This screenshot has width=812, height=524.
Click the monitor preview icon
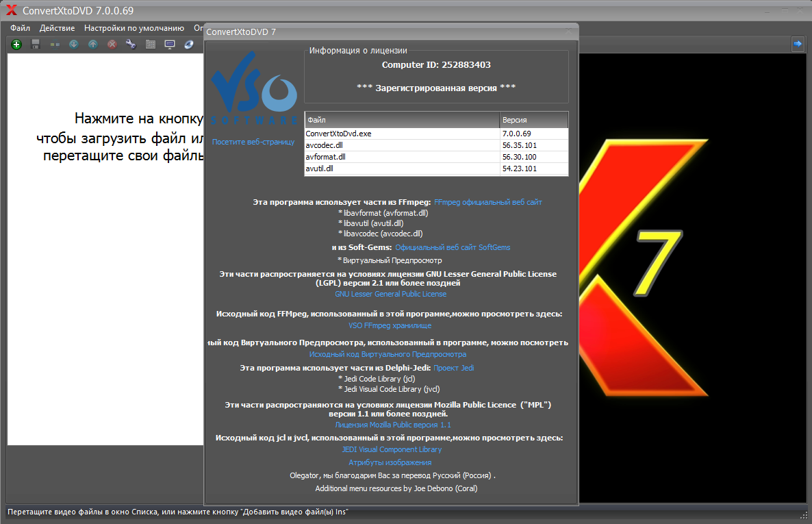(x=170, y=45)
